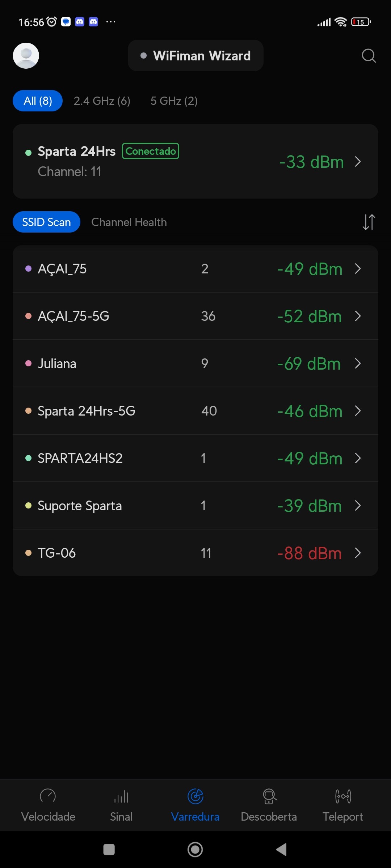Viewport: 391px width, 868px height.
Task: Expand TG-06 network details chevron
Action: (358, 553)
